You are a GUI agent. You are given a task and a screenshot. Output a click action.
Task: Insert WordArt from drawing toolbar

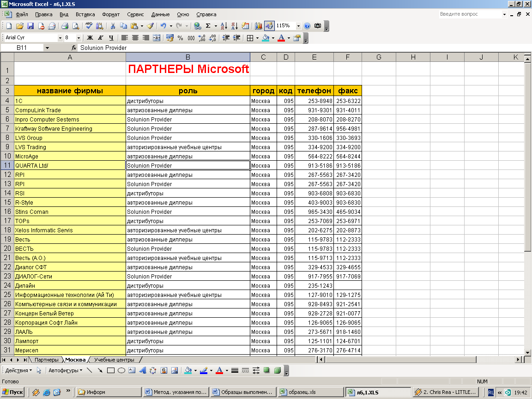click(143, 370)
